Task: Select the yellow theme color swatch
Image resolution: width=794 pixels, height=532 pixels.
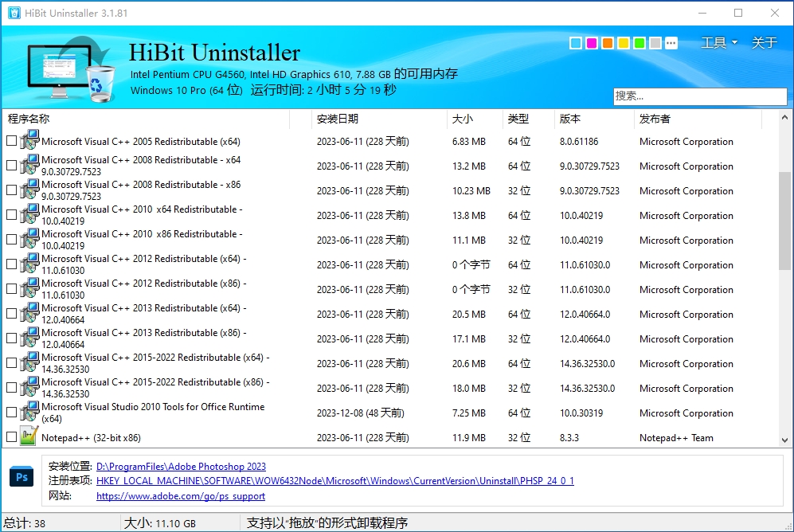Action: click(x=624, y=43)
